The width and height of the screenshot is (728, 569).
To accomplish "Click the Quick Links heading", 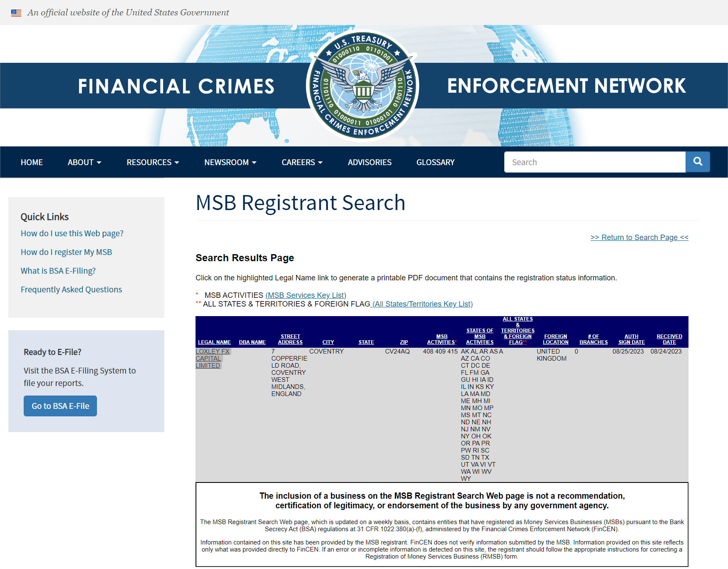I will coord(45,217).
